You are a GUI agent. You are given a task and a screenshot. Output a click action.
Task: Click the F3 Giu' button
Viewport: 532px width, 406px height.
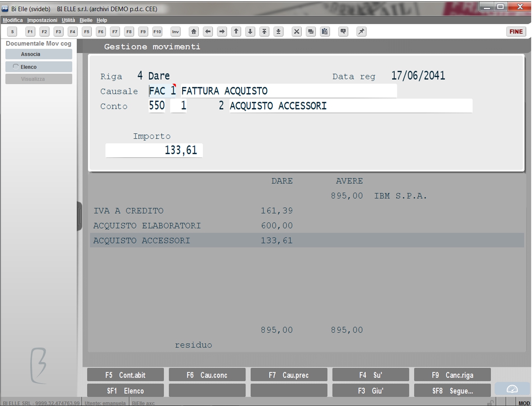point(371,391)
